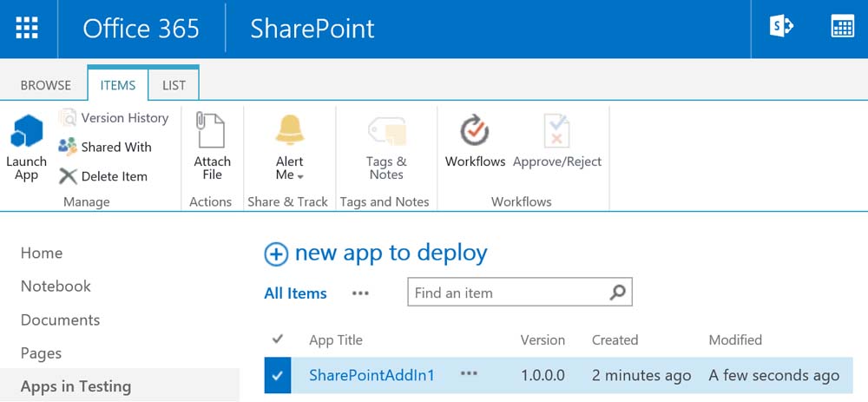The width and height of the screenshot is (868, 402).
Task: Go to Documents in the left navigation
Action: tap(60, 320)
